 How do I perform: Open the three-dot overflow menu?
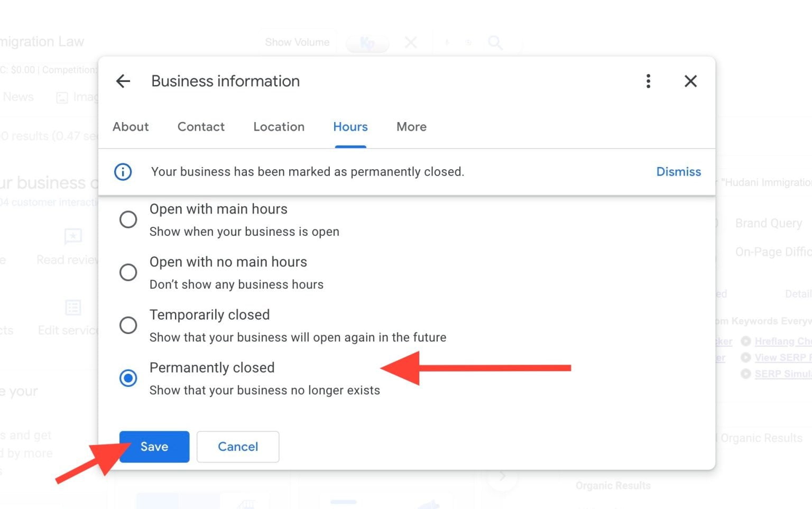tap(648, 81)
